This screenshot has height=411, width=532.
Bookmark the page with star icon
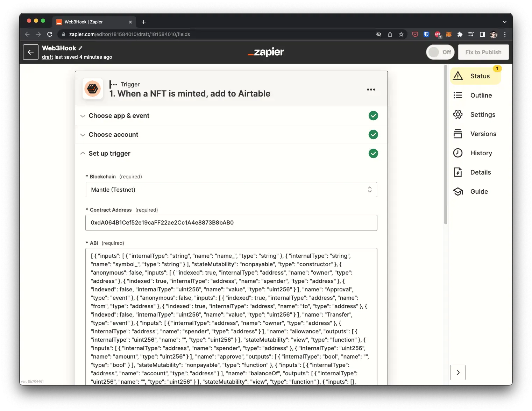pyautogui.click(x=401, y=34)
